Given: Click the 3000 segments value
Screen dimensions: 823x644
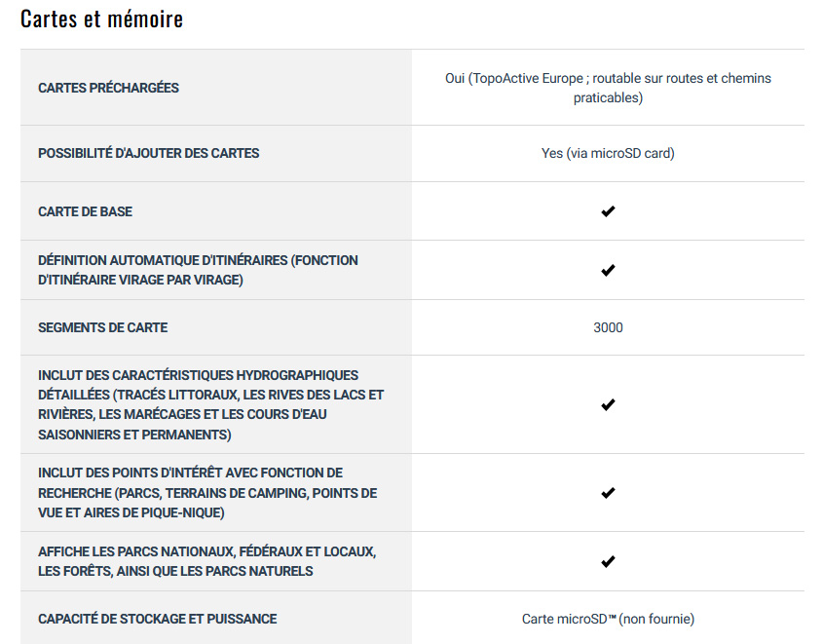Looking at the screenshot, I should coord(608,327).
